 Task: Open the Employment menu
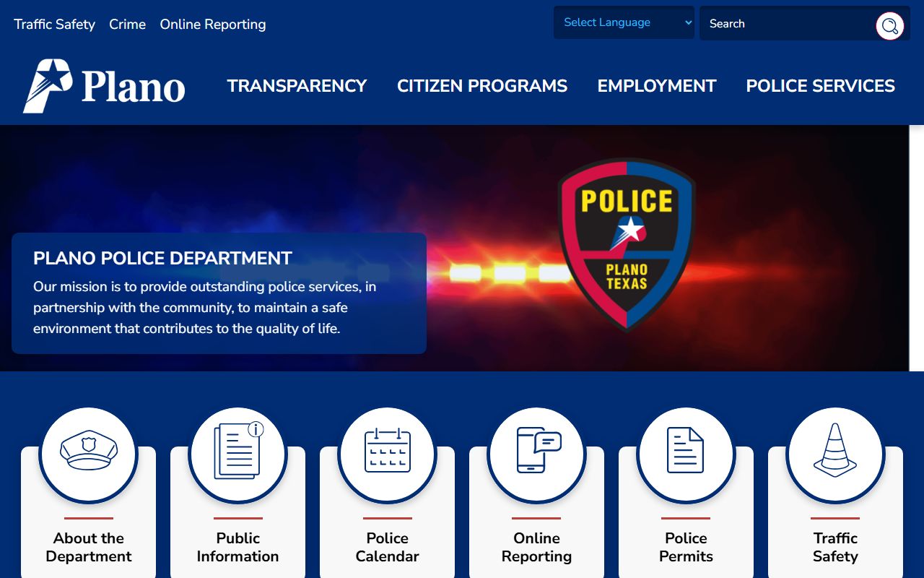(657, 86)
